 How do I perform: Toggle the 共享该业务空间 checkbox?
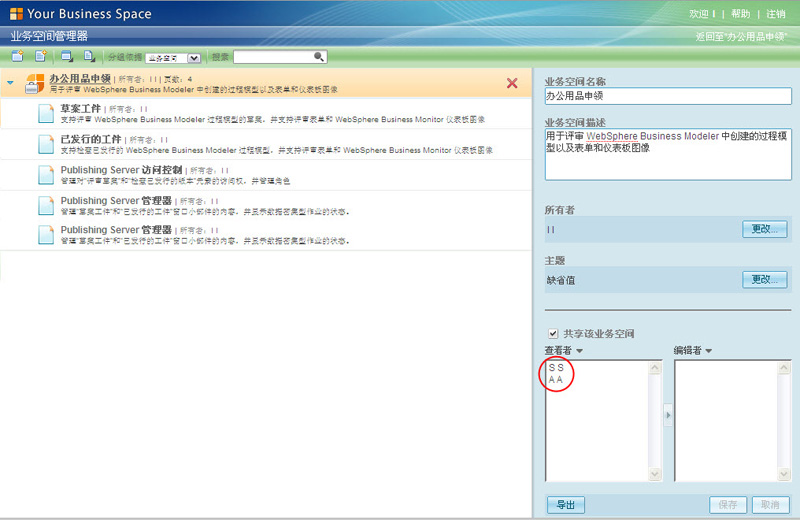[x=553, y=333]
